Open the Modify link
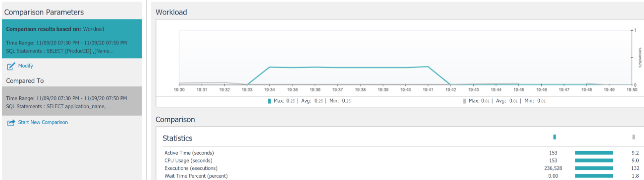The image size is (644, 180). point(25,66)
